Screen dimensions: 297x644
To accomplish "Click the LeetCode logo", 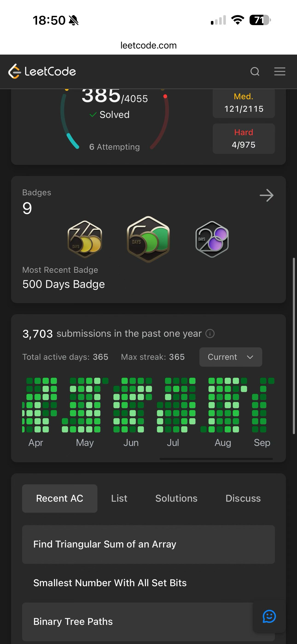I will (x=42, y=71).
